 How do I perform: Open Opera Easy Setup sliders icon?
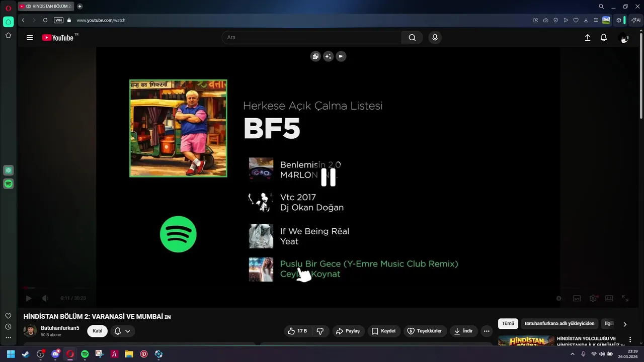point(596,20)
